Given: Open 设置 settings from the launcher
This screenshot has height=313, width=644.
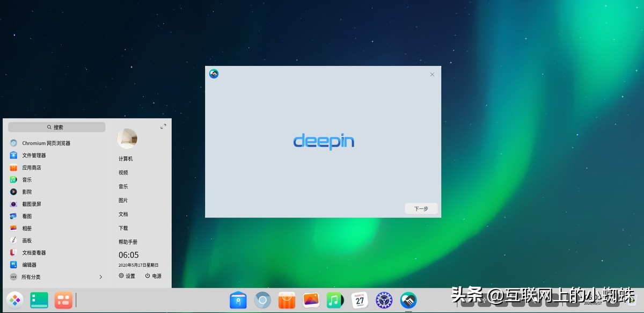Looking at the screenshot, I should pos(127,276).
